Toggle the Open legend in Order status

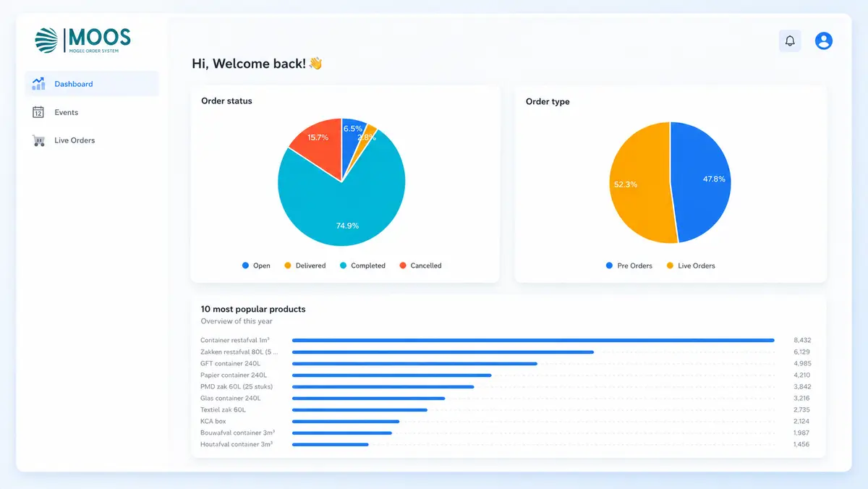(x=256, y=265)
